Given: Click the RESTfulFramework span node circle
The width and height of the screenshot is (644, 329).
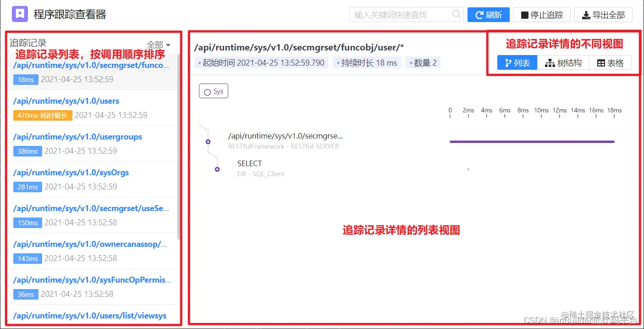Looking at the screenshot, I should click(x=208, y=142).
